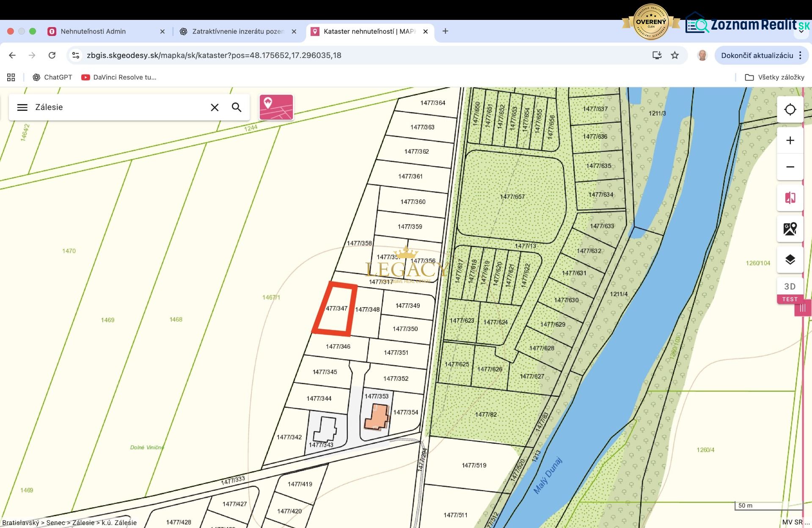Click parcel 1477/353 with the orange building

point(377,396)
